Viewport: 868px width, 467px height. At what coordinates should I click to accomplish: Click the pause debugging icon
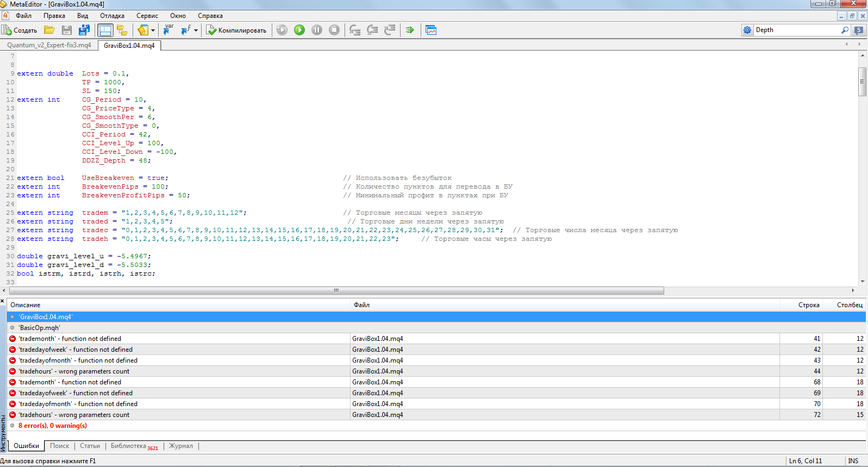tap(317, 30)
